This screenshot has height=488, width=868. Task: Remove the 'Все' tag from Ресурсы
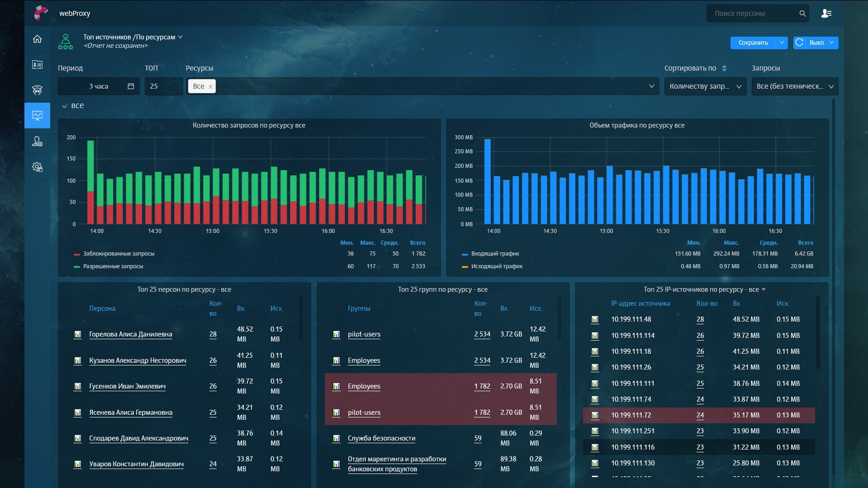(210, 87)
